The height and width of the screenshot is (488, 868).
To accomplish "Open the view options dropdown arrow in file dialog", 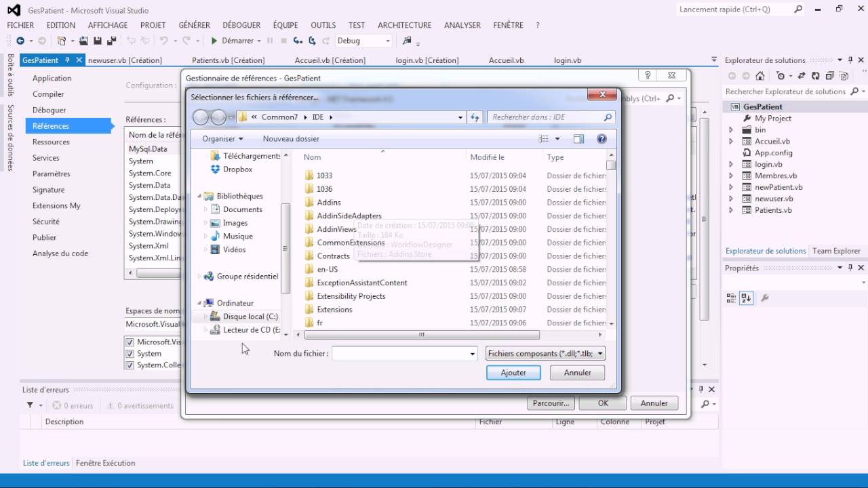I will pyautogui.click(x=557, y=139).
